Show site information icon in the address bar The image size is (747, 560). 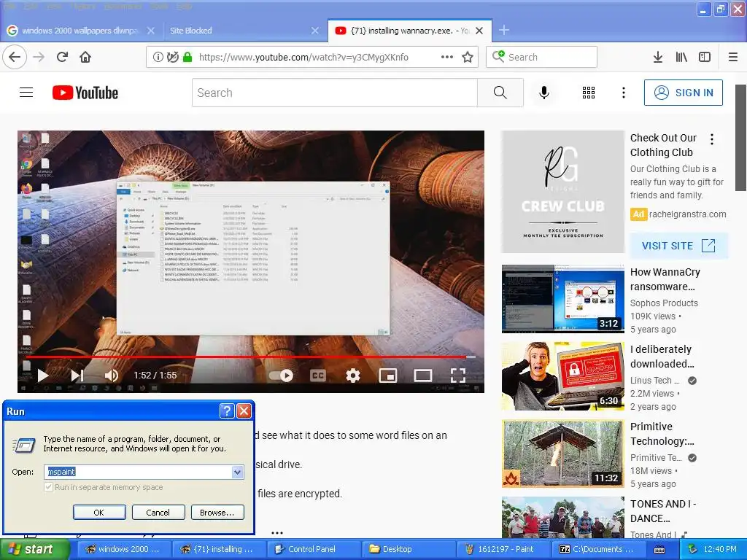pyautogui.click(x=158, y=57)
